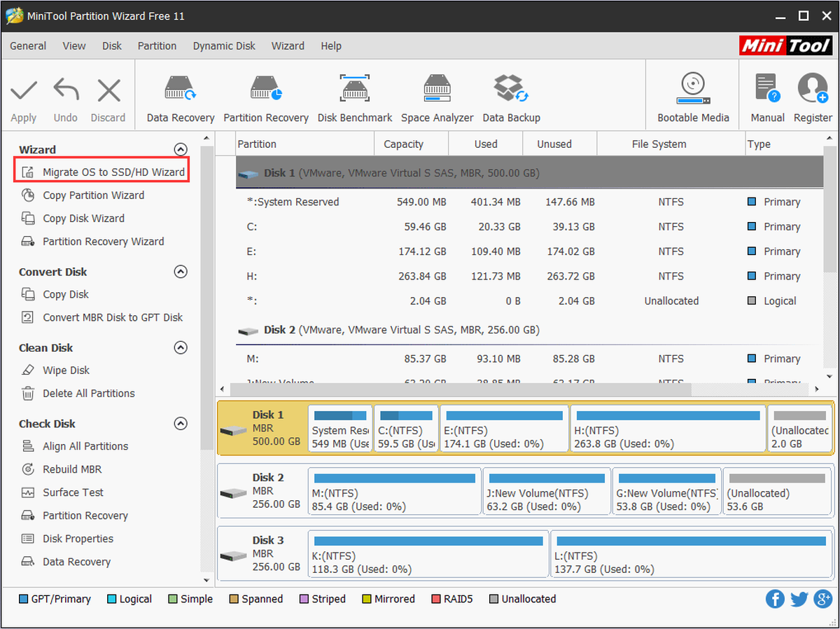This screenshot has height=629, width=840.
Task: Open the Partition menu
Action: [157, 46]
